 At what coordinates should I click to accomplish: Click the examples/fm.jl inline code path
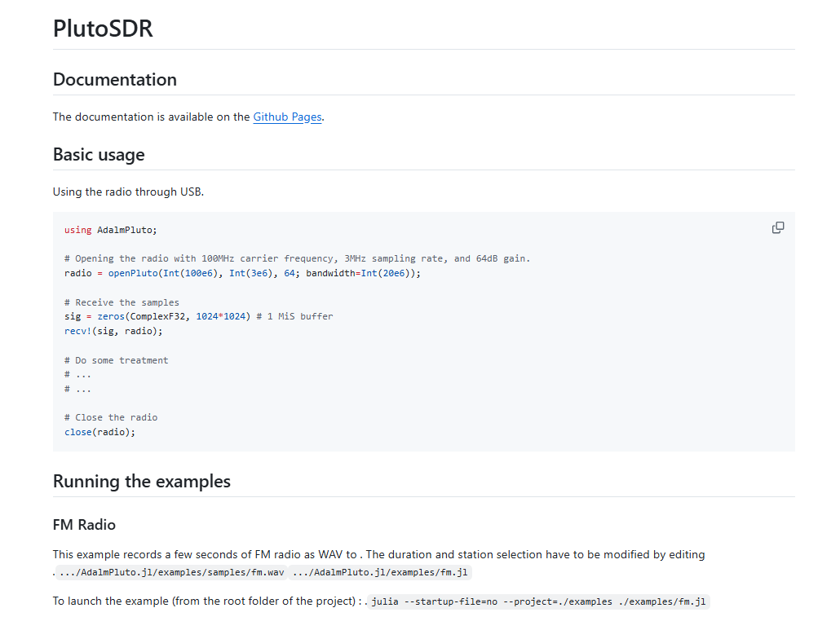click(x=380, y=572)
